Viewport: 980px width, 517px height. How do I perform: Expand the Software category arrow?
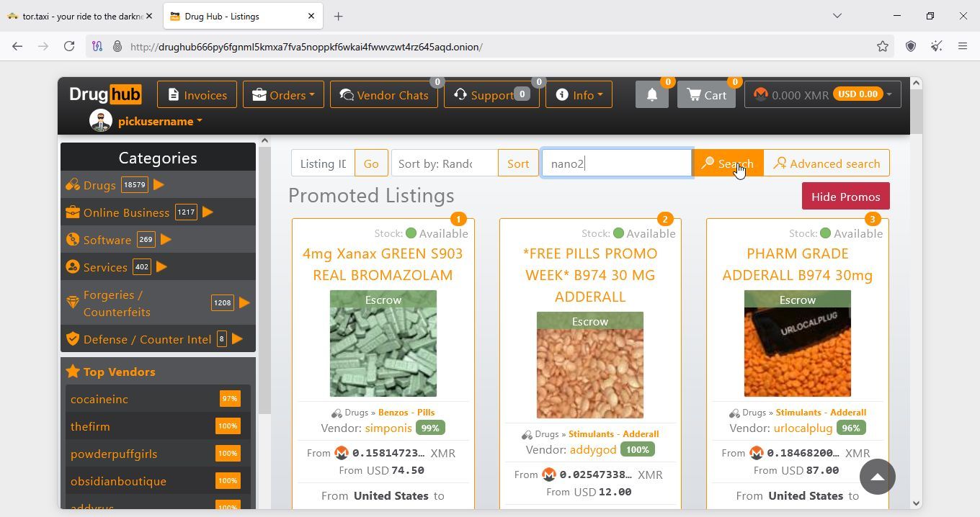pyautogui.click(x=166, y=240)
